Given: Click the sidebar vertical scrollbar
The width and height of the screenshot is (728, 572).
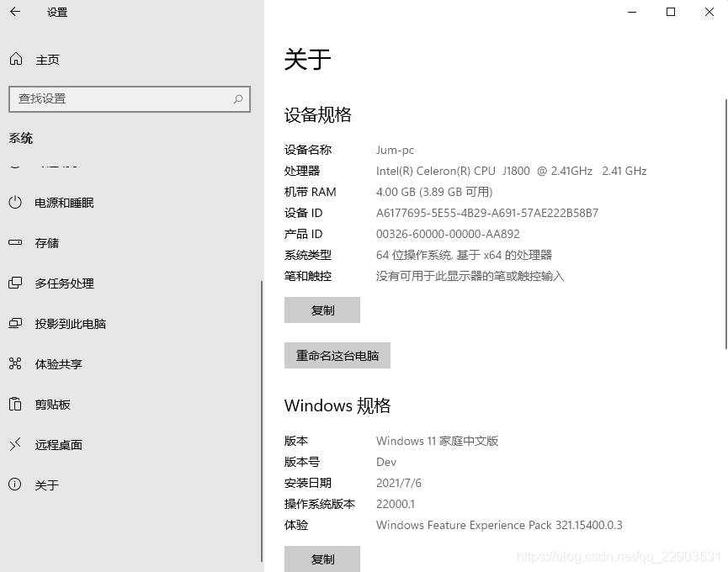Looking at the screenshot, I should pos(262,421).
